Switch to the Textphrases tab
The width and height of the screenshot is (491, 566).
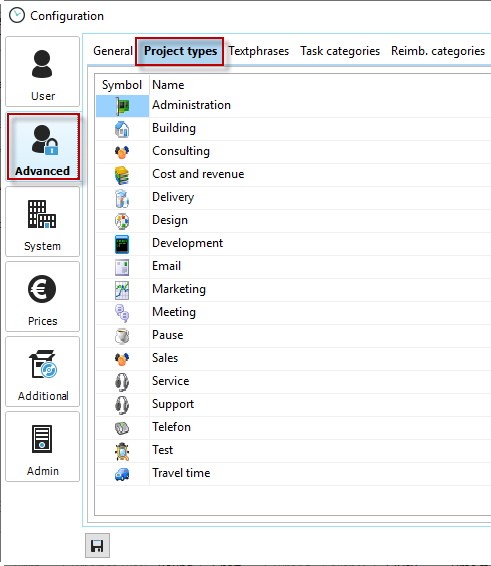click(258, 51)
